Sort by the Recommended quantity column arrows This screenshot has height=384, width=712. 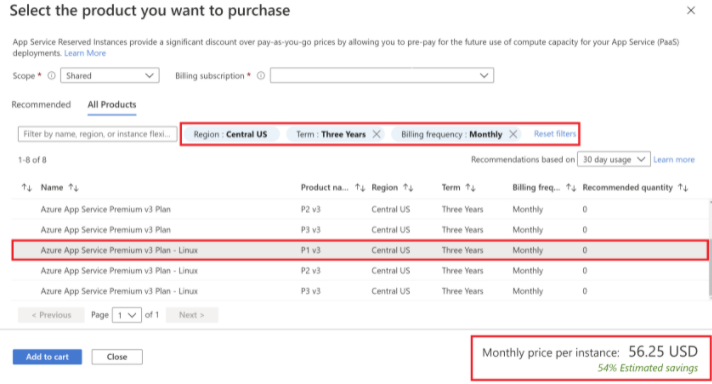pyautogui.click(x=683, y=187)
